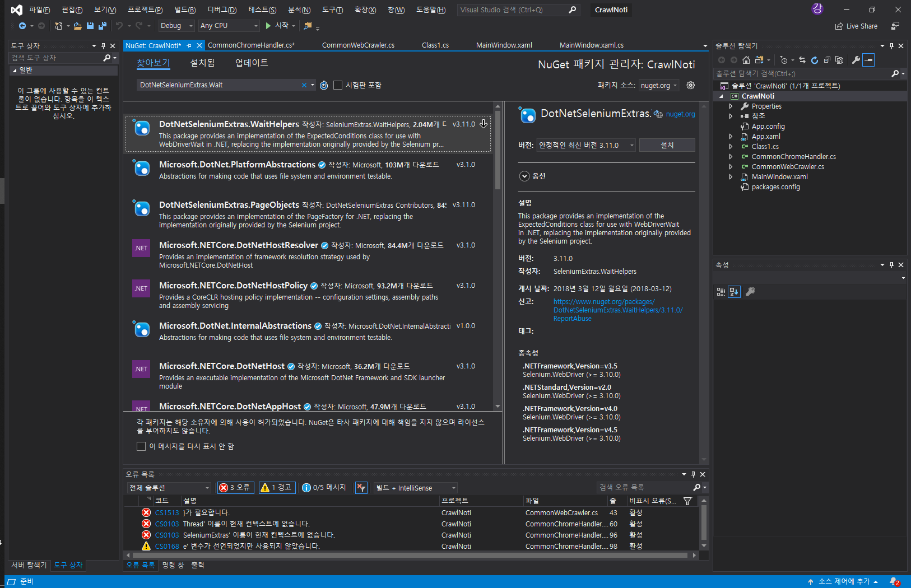Screen dimensions: 911x588
Task: Pin the Properties panel
Action: (891, 265)
